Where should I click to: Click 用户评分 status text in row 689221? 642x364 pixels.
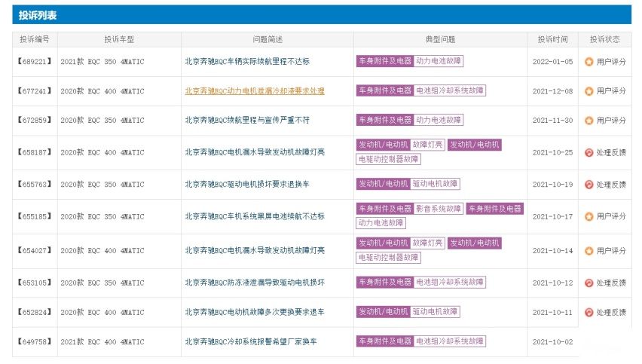[x=611, y=62]
